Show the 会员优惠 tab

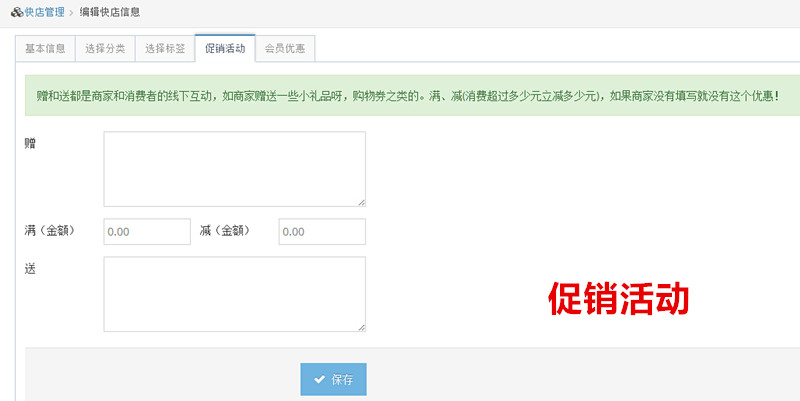click(285, 48)
